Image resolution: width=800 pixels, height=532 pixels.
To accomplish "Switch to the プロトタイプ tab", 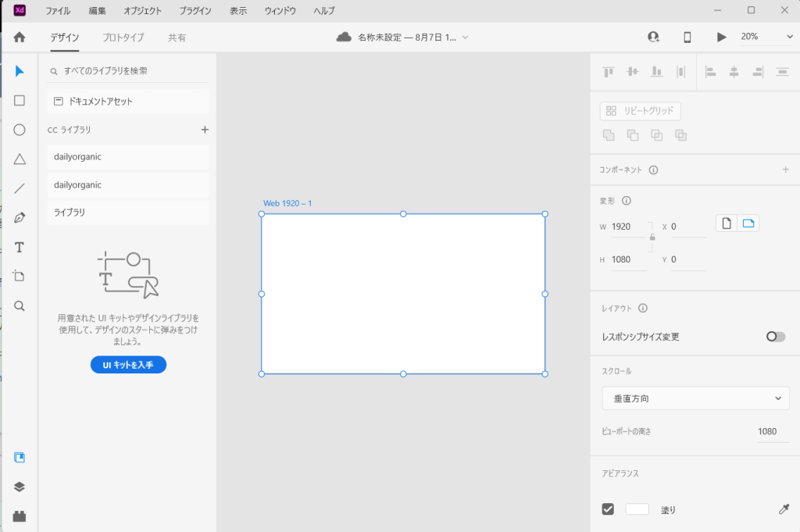I will tap(123, 37).
